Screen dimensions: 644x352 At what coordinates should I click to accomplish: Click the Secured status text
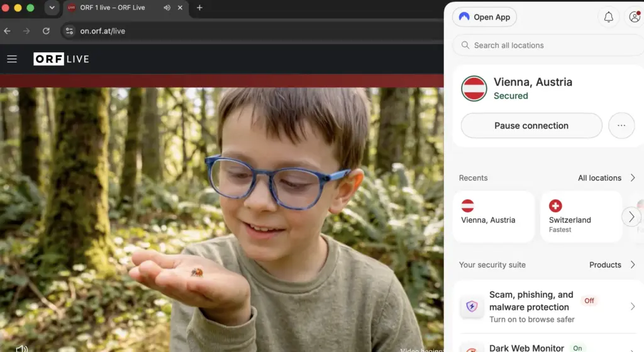511,96
